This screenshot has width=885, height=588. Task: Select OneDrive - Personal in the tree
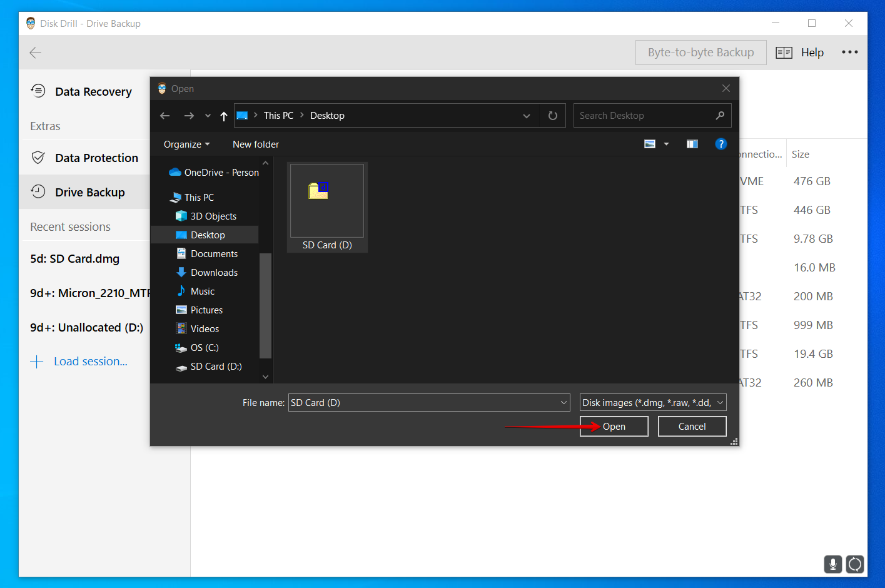(213, 173)
